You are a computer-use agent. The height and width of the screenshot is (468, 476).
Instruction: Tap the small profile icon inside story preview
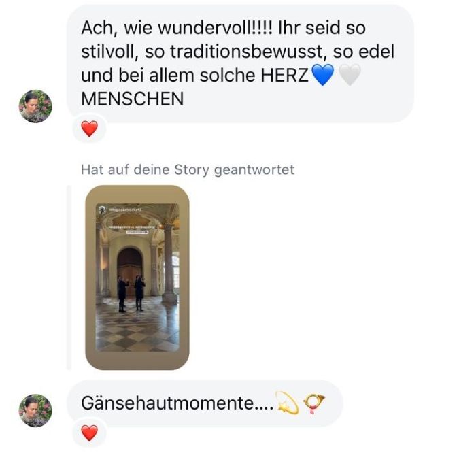102,210
